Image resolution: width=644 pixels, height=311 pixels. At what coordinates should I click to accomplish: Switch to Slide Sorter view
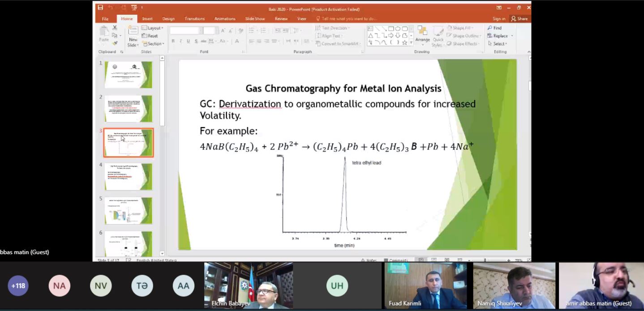(x=434, y=260)
